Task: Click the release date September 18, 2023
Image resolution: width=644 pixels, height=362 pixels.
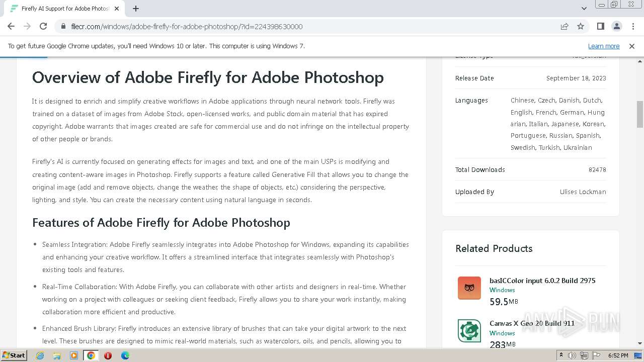Action: (x=576, y=78)
